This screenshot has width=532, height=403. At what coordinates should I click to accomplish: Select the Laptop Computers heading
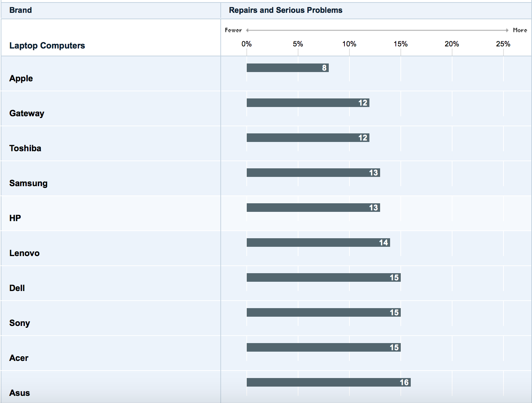tap(47, 46)
